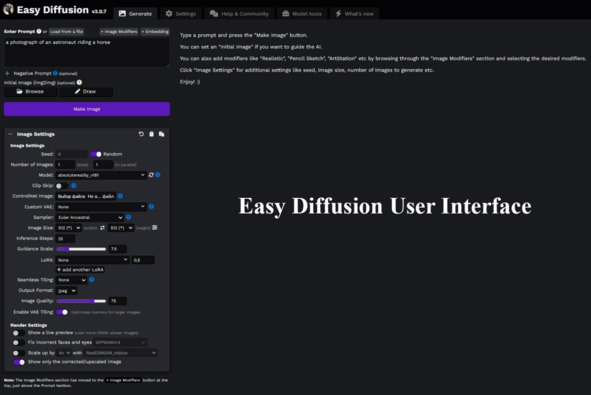Click into the prompt text box
591x395 pixels.
pos(86,52)
